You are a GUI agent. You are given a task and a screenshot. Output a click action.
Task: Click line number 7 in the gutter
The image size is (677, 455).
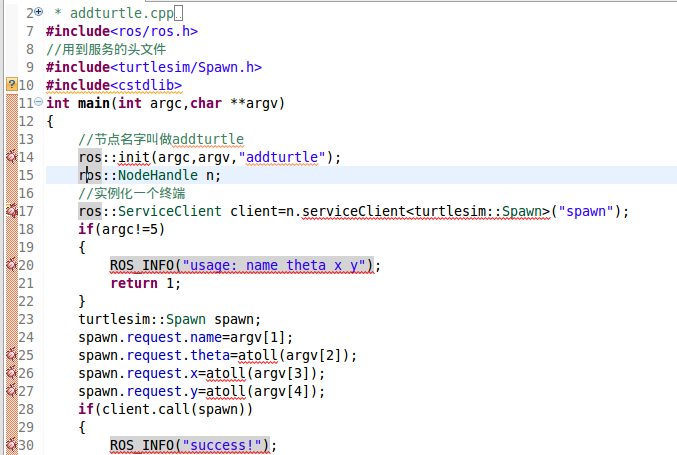click(30, 31)
